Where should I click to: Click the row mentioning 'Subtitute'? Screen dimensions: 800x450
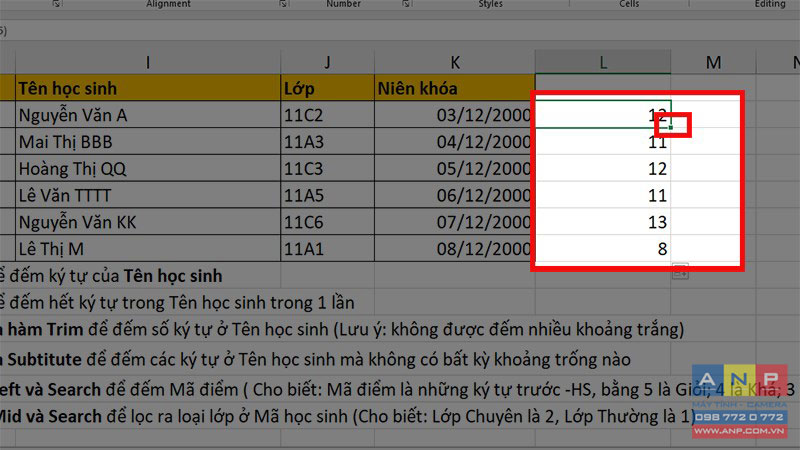(x=315, y=359)
